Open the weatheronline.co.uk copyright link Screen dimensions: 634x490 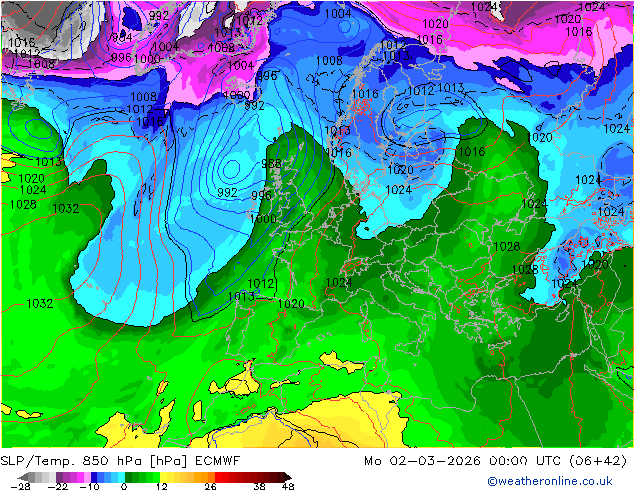[x=549, y=481]
